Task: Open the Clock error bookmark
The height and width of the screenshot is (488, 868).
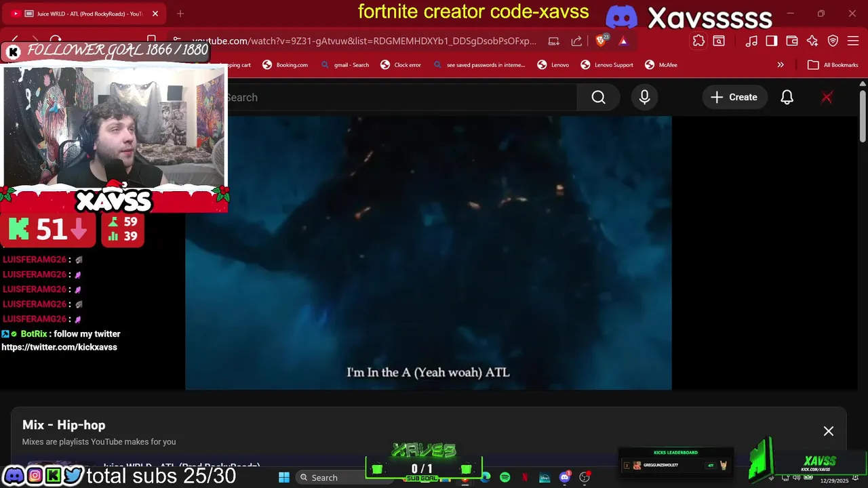Action: [401, 65]
